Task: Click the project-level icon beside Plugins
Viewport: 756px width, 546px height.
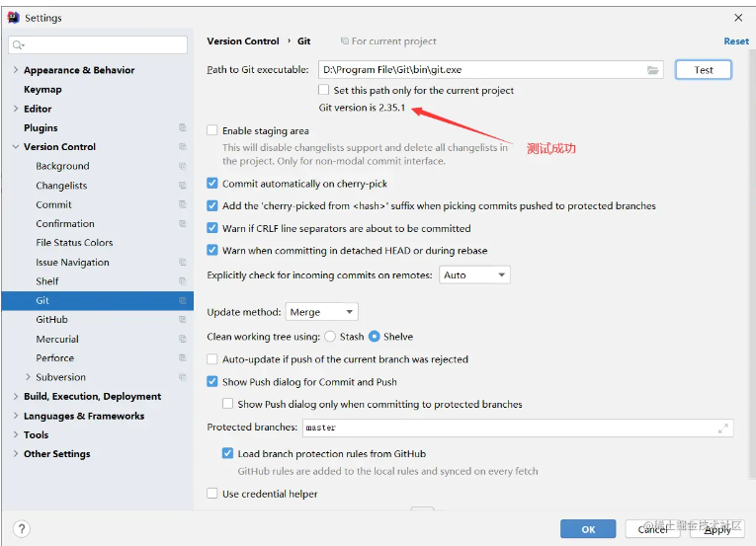Action: coord(183,127)
